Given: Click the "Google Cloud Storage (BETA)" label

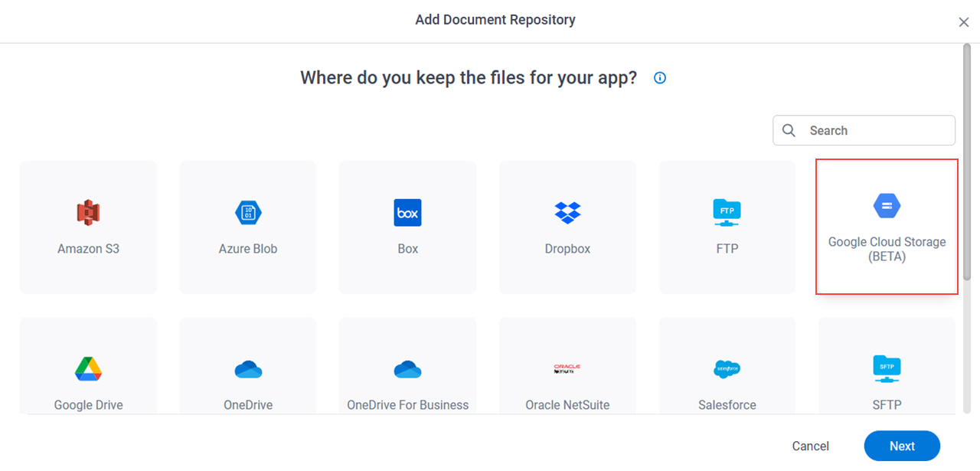Looking at the screenshot, I should click(887, 250).
